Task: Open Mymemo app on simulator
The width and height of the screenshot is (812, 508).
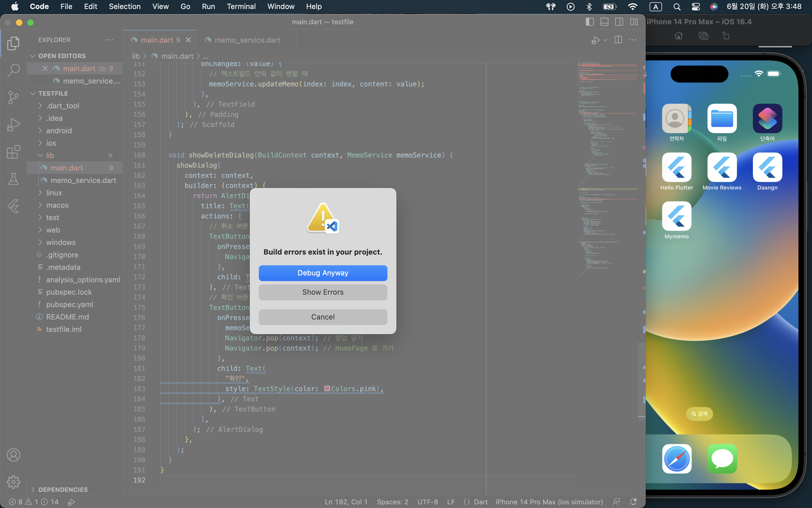Action: pos(676,216)
